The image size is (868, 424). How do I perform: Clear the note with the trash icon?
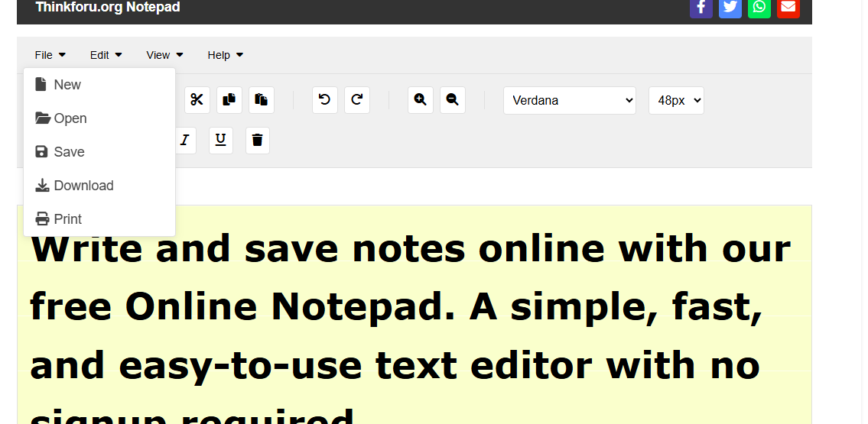[258, 141]
